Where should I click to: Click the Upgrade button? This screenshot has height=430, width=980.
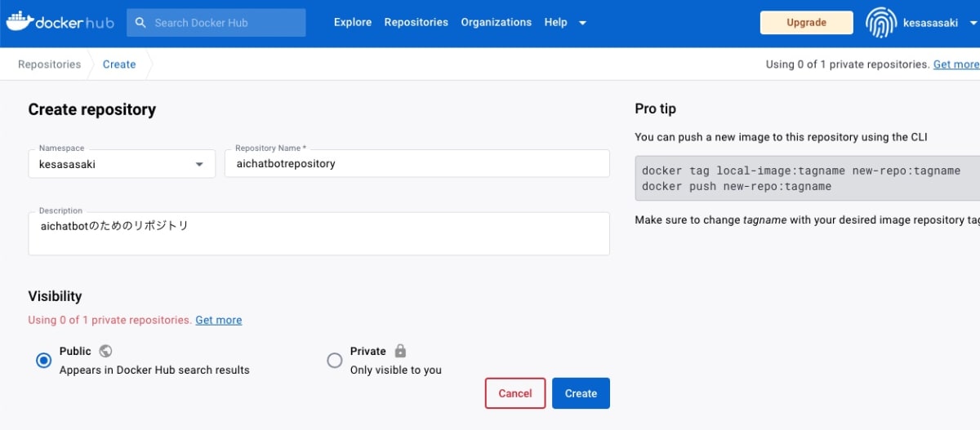[807, 23]
